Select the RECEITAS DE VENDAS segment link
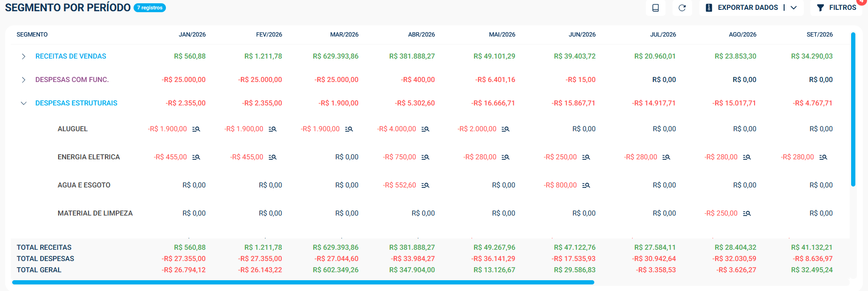The image size is (868, 291). pyautogui.click(x=71, y=56)
